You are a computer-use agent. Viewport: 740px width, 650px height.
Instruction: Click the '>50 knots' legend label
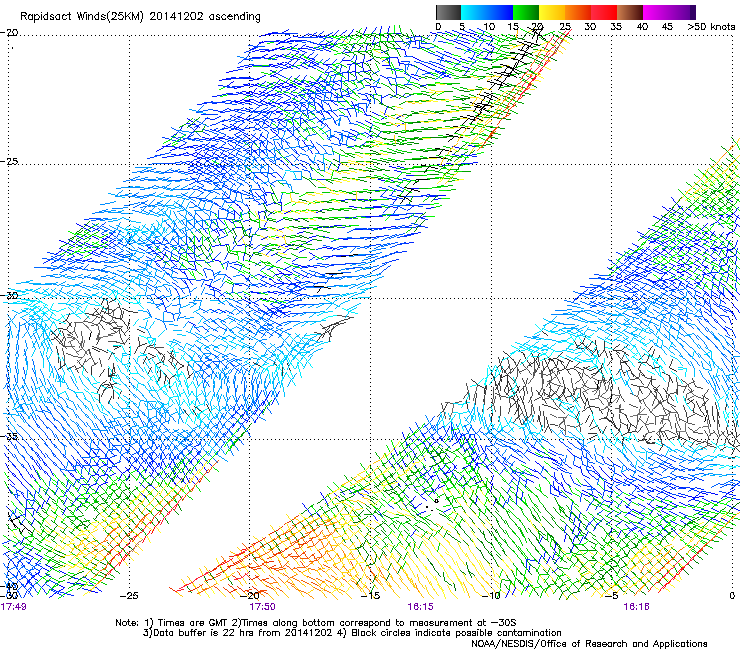click(x=711, y=26)
